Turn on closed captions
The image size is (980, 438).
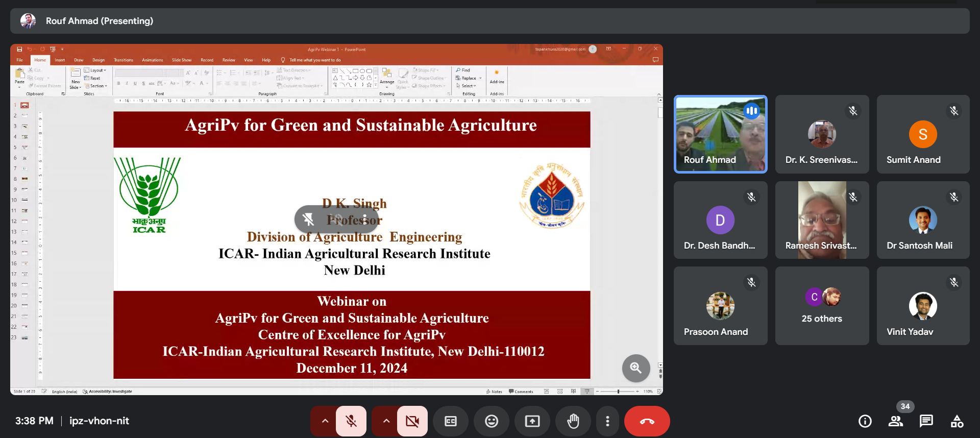tap(450, 421)
